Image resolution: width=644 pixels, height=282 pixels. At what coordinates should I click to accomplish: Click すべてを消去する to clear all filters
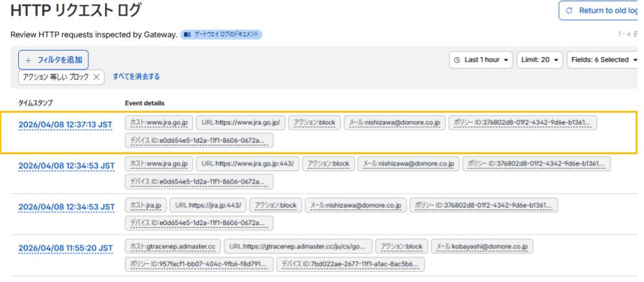coord(136,76)
